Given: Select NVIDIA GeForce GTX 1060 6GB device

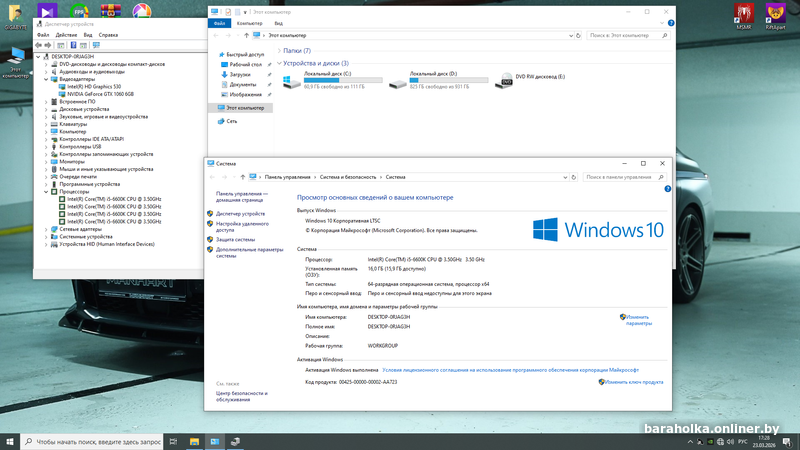Looking at the screenshot, I should point(100,94).
